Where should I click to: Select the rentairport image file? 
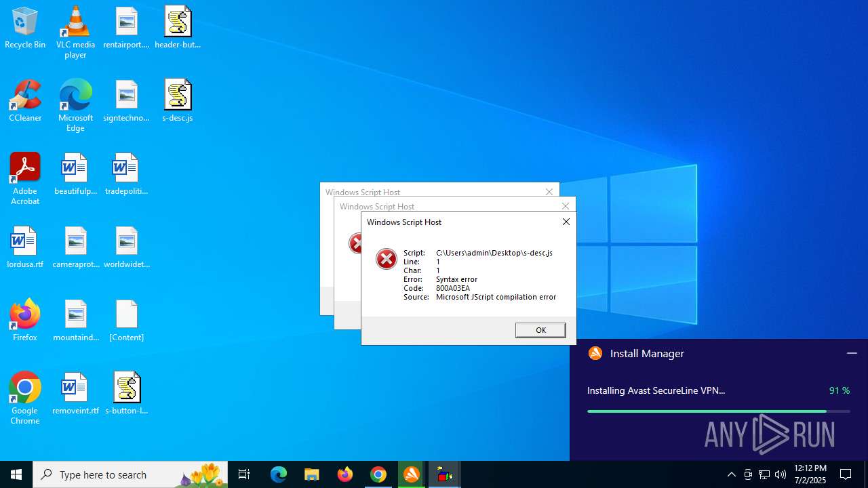point(126,28)
